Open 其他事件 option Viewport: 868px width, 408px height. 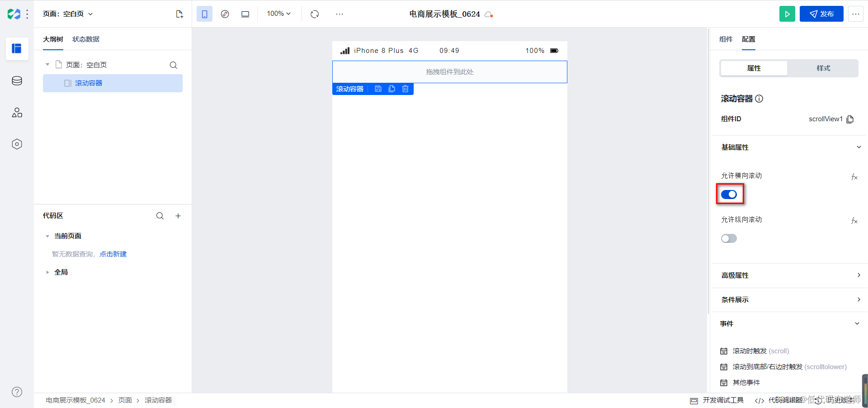[x=741, y=383]
